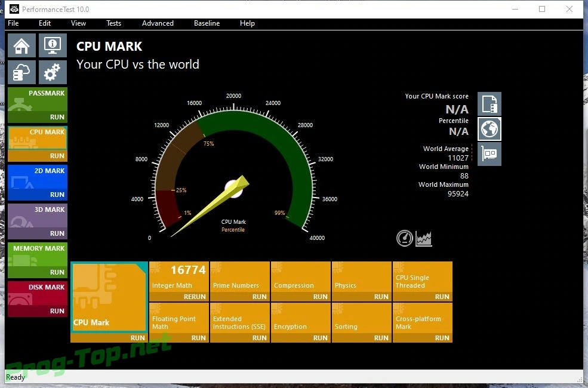Go to the Home screen icon
Viewport: 588px width, 388px height.
click(x=21, y=45)
